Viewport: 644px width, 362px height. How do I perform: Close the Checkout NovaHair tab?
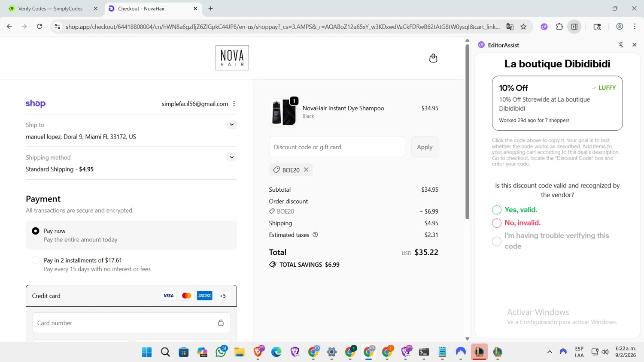pos(195,9)
